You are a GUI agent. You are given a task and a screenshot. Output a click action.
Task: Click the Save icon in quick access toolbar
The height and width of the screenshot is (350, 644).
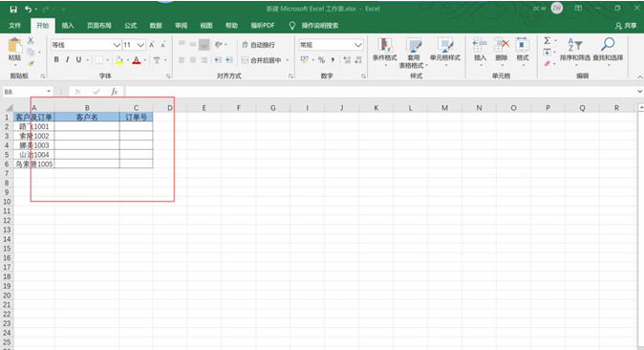tap(13, 9)
